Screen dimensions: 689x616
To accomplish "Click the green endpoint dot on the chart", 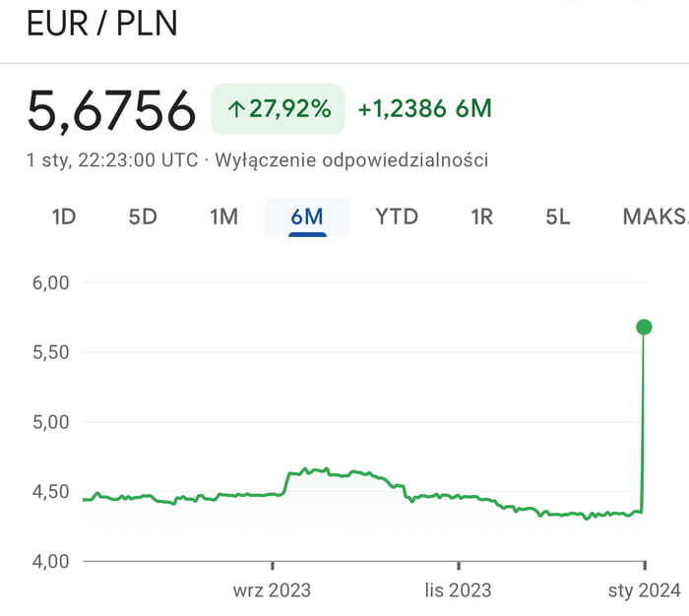I will (x=644, y=327).
